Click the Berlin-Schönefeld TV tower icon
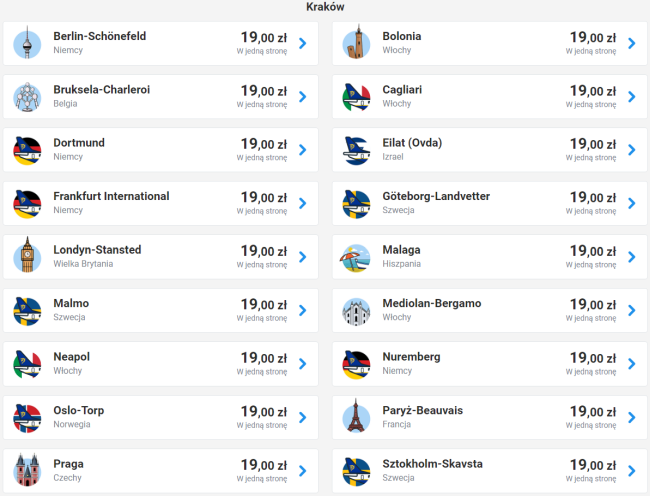The width and height of the screenshot is (650, 496). click(27, 43)
